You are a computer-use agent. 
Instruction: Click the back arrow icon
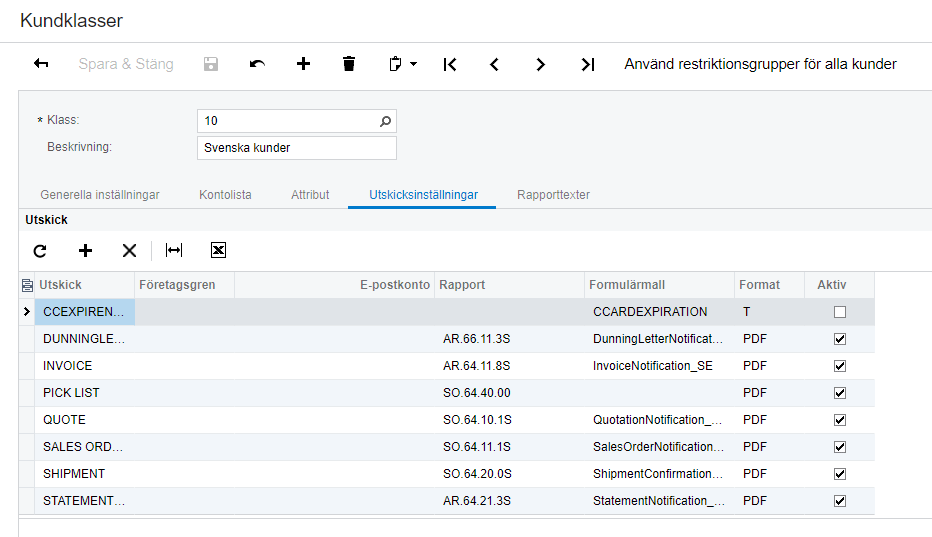click(41, 64)
